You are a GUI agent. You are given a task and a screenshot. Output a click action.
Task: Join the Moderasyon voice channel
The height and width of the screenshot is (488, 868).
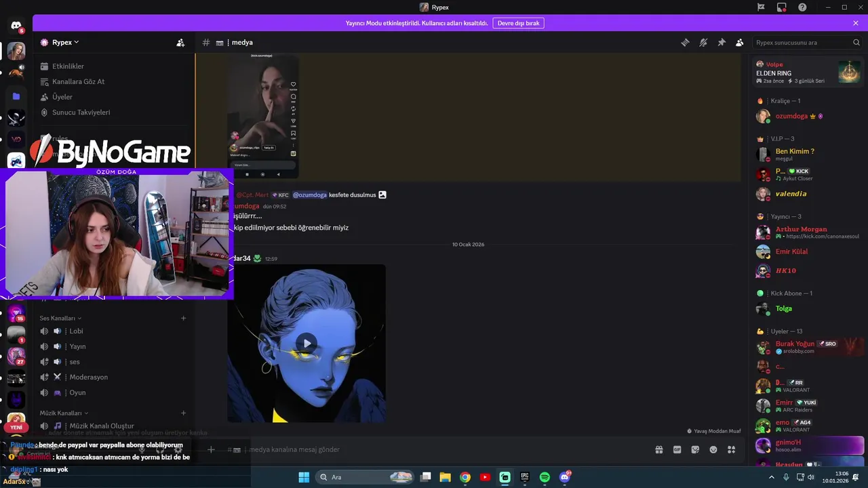pyautogui.click(x=88, y=377)
